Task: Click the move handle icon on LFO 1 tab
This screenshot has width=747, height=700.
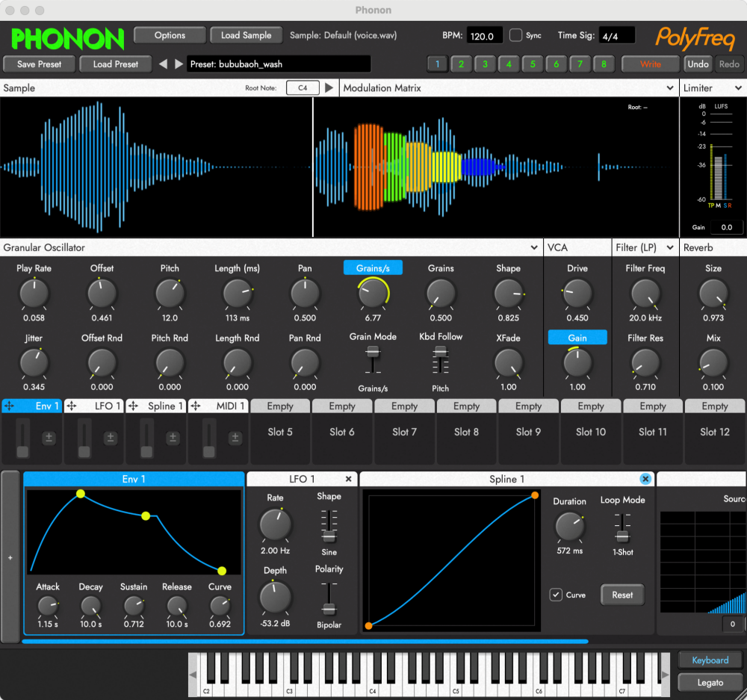Action: pos(72,406)
